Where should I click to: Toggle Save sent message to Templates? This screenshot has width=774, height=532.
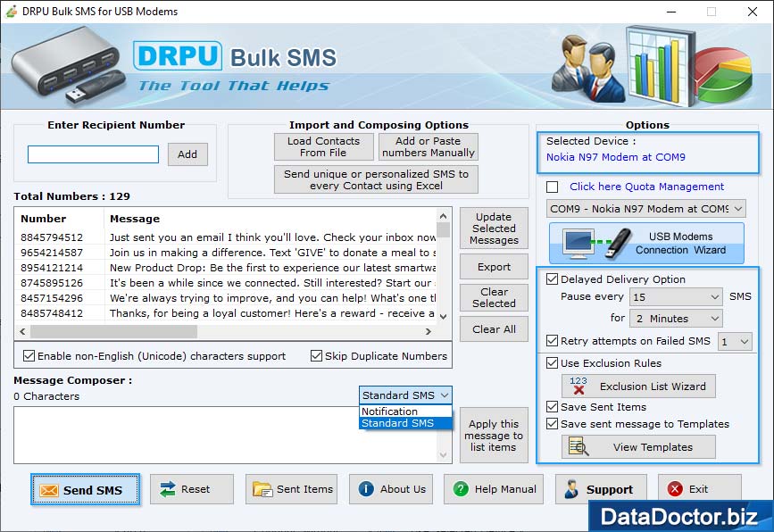point(553,423)
